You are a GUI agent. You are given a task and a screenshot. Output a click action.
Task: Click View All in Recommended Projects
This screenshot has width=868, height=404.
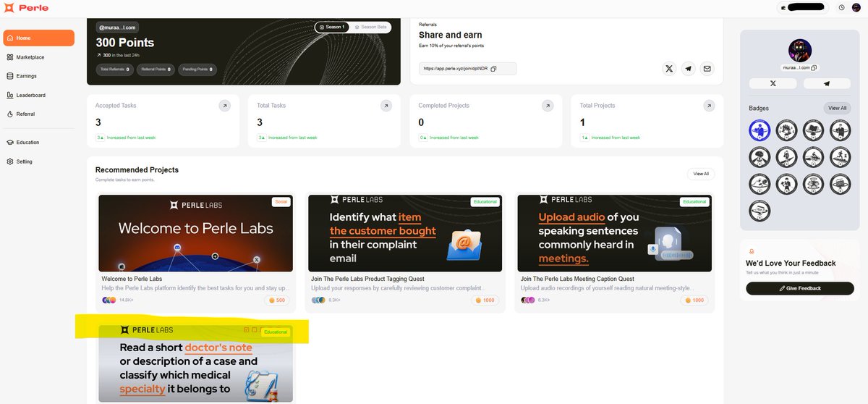click(701, 174)
